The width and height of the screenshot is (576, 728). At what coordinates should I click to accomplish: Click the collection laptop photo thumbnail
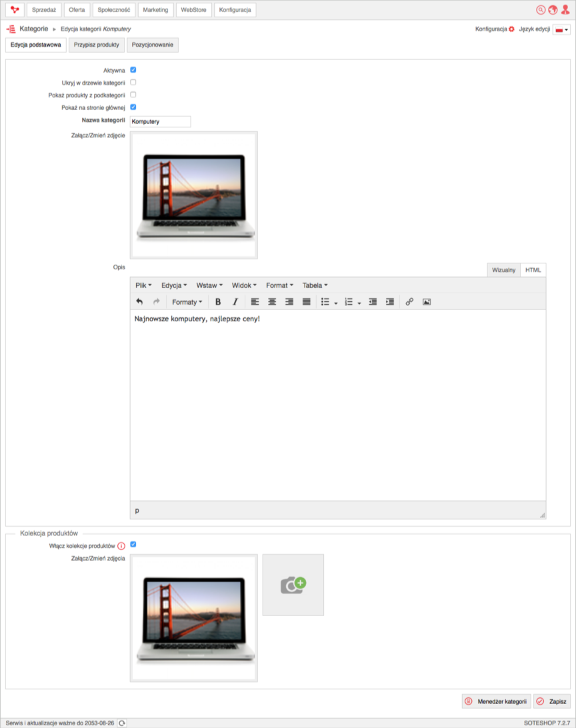tap(194, 618)
